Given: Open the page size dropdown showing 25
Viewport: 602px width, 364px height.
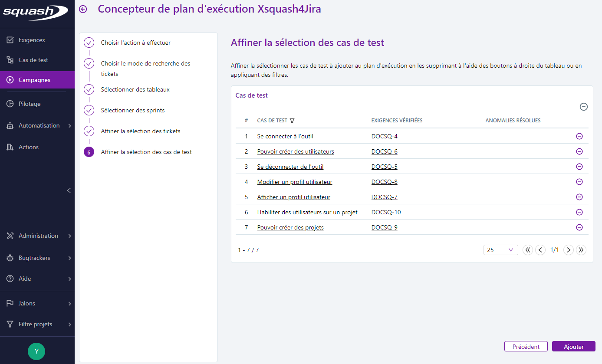Looking at the screenshot, I should click(500, 249).
